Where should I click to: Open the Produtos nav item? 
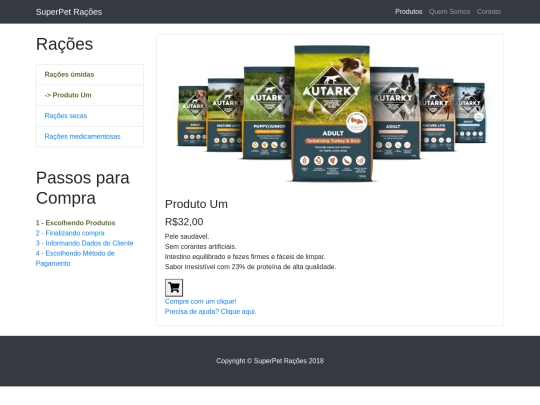click(x=408, y=12)
